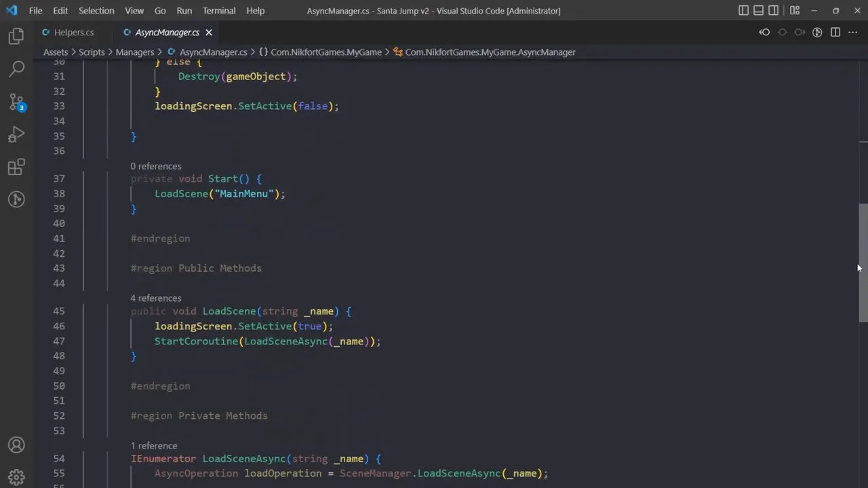Click '#region Public Methods' text

196,268
